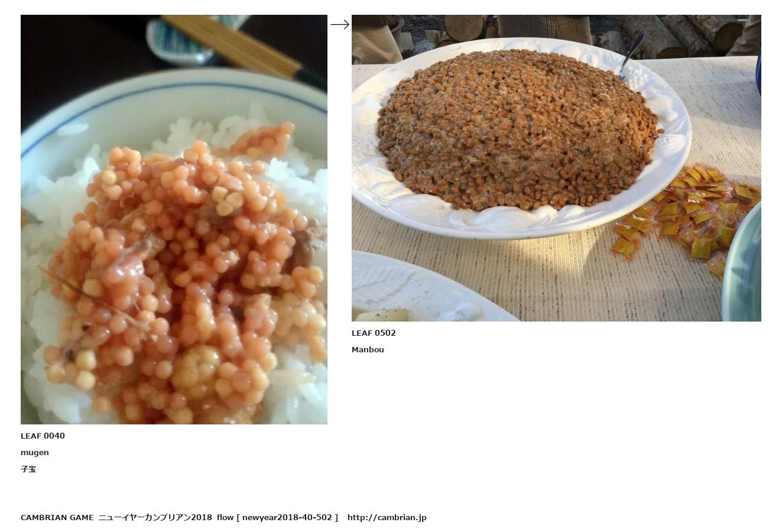Select the author name mugen

[35, 453]
